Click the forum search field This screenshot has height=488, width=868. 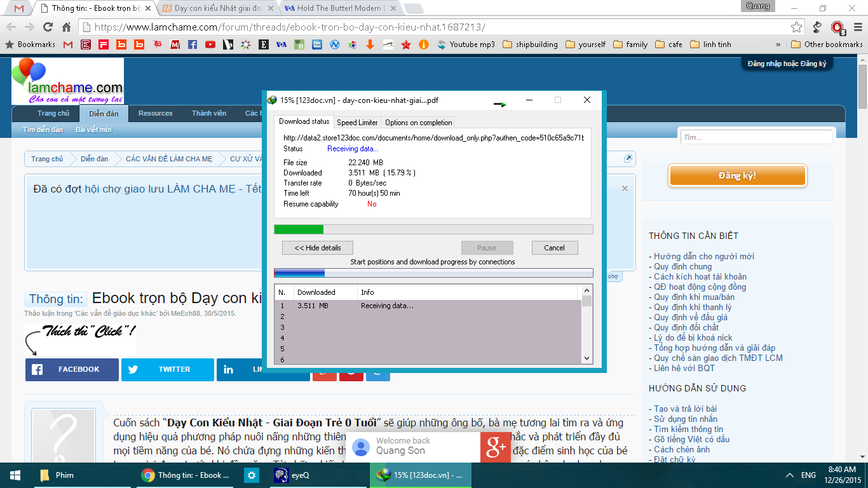[x=756, y=137]
